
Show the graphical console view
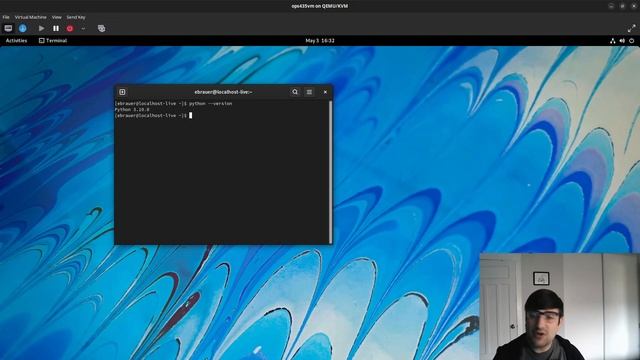click(8, 28)
